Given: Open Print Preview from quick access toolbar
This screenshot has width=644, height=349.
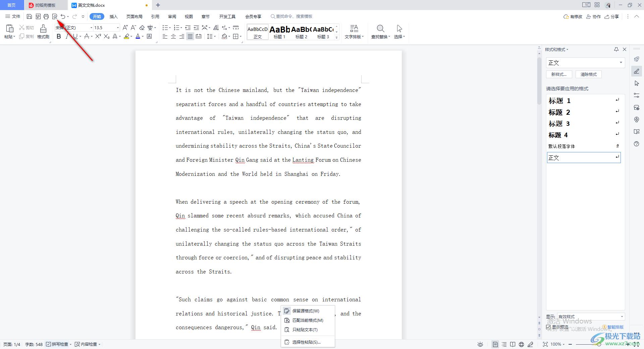Looking at the screenshot, I should click(55, 16).
